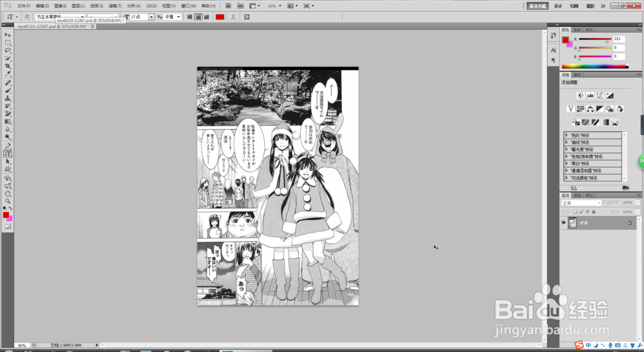Select the Move tool
The width and height of the screenshot is (644, 352).
(8, 35)
